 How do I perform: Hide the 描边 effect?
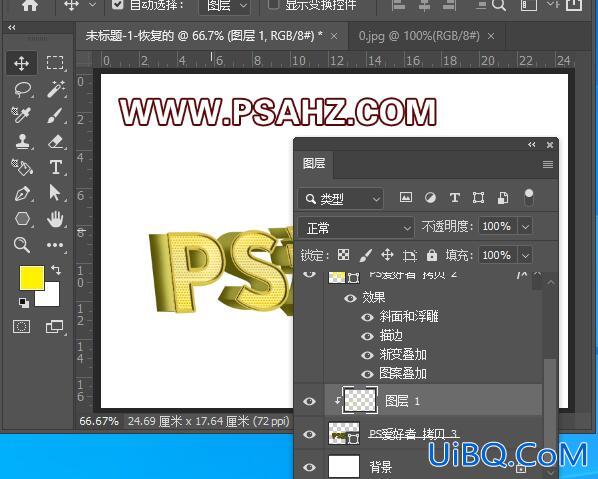pos(367,336)
